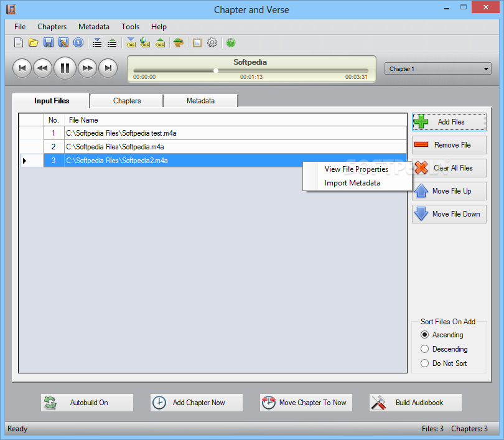Click the playback progress track near 00:03:31
Viewport: 504px width, 440px height.
356,71
